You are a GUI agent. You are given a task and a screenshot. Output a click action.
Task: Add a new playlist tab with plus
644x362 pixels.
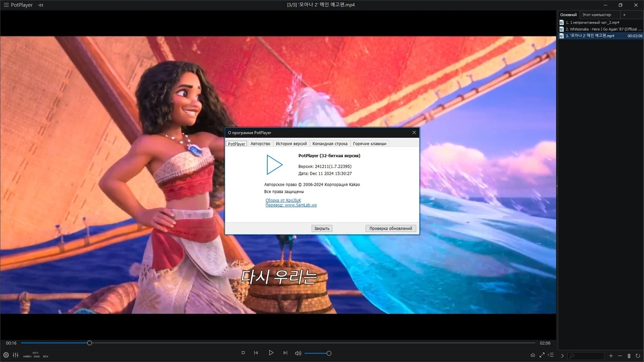(624, 14)
